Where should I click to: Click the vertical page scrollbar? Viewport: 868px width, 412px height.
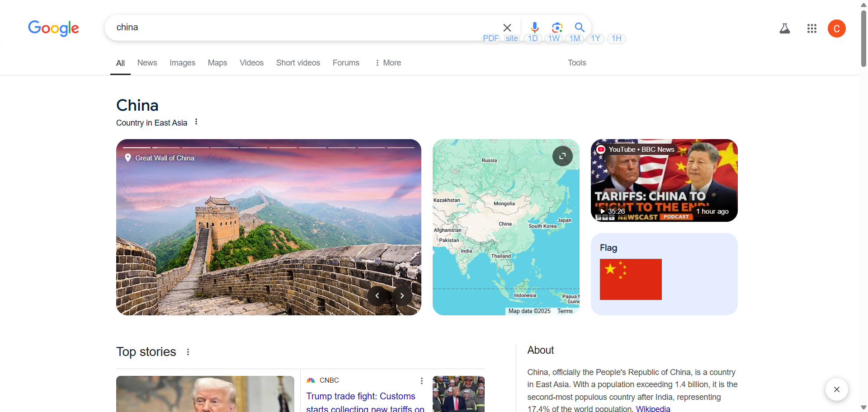click(863, 38)
